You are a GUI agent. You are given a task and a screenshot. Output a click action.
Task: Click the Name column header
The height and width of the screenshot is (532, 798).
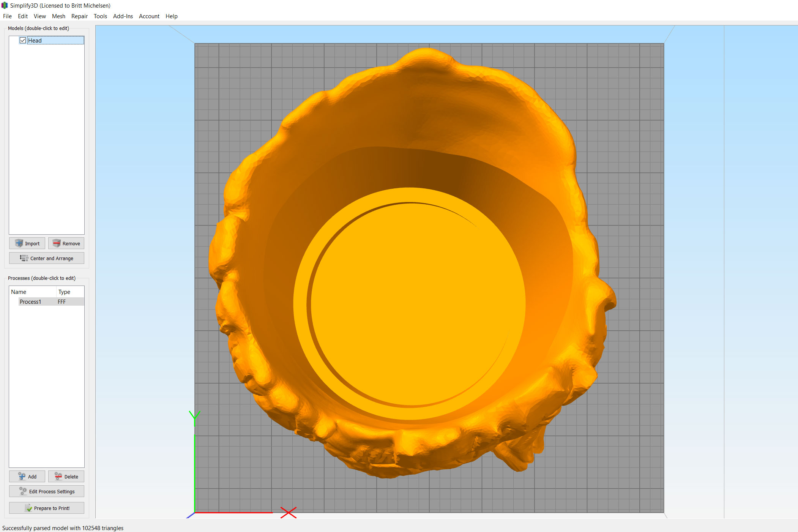[x=19, y=292]
